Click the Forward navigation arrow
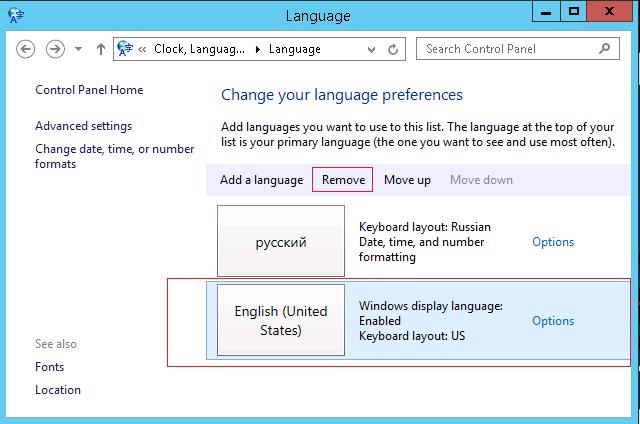The width and height of the screenshot is (640, 424). pyautogui.click(x=56, y=48)
